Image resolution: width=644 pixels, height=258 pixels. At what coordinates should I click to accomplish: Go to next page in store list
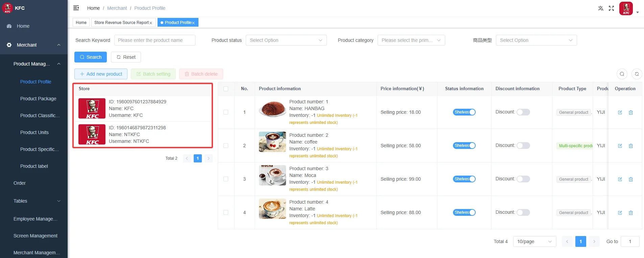pyautogui.click(x=209, y=158)
